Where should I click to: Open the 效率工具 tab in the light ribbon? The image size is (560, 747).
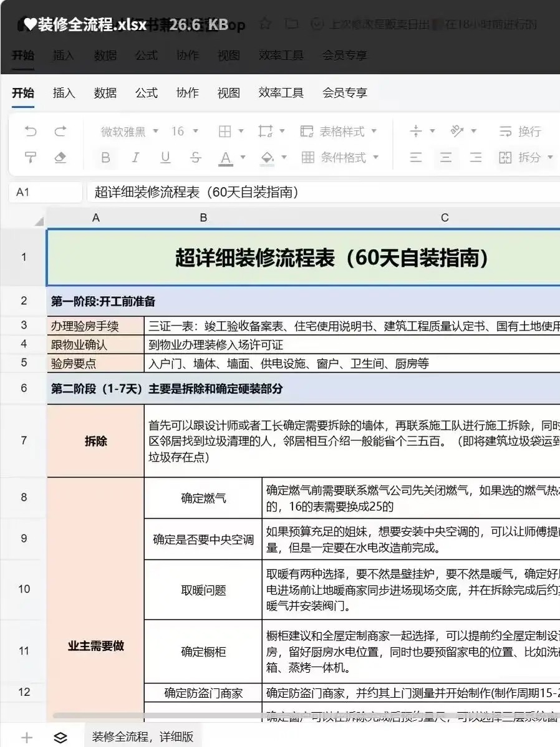pyautogui.click(x=281, y=92)
